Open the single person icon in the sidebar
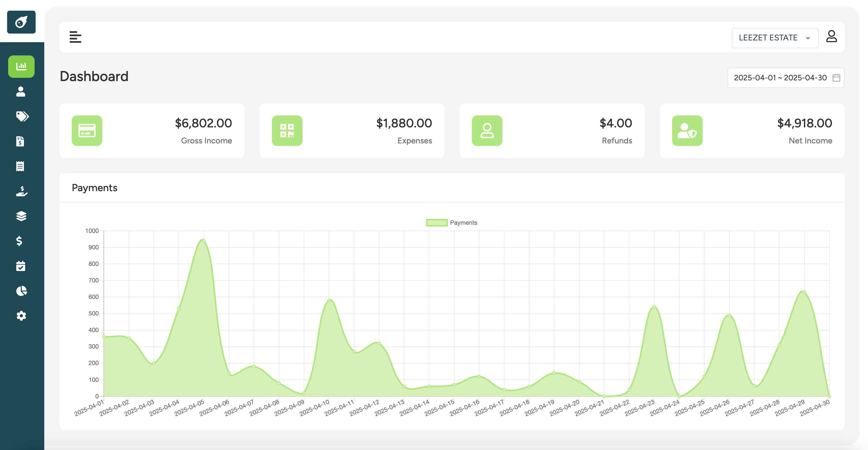 21,92
